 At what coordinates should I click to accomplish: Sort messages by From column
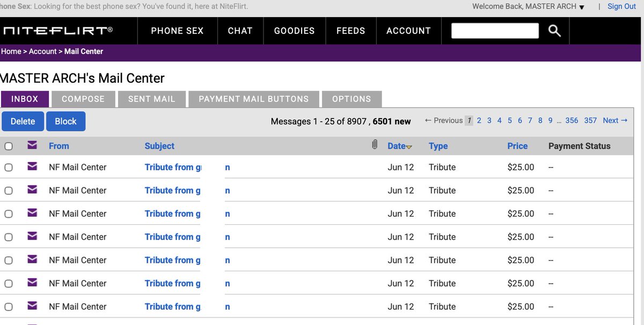coord(58,146)
